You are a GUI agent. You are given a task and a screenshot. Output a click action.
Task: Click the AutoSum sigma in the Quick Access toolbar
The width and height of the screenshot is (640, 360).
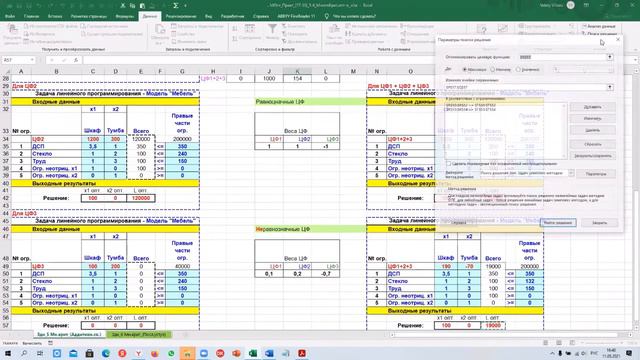(176, 6)
